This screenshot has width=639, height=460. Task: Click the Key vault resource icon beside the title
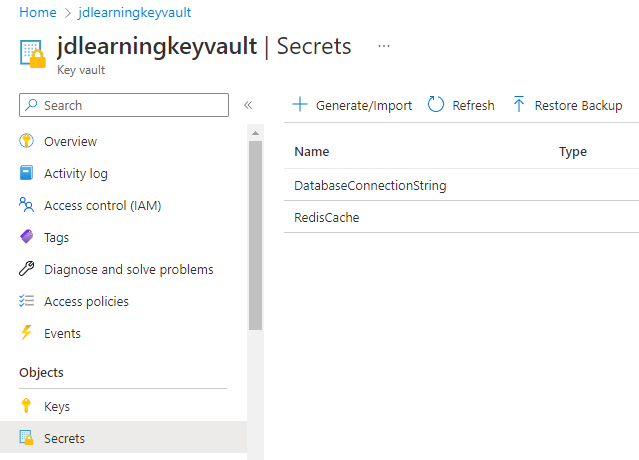pos(33,53)
